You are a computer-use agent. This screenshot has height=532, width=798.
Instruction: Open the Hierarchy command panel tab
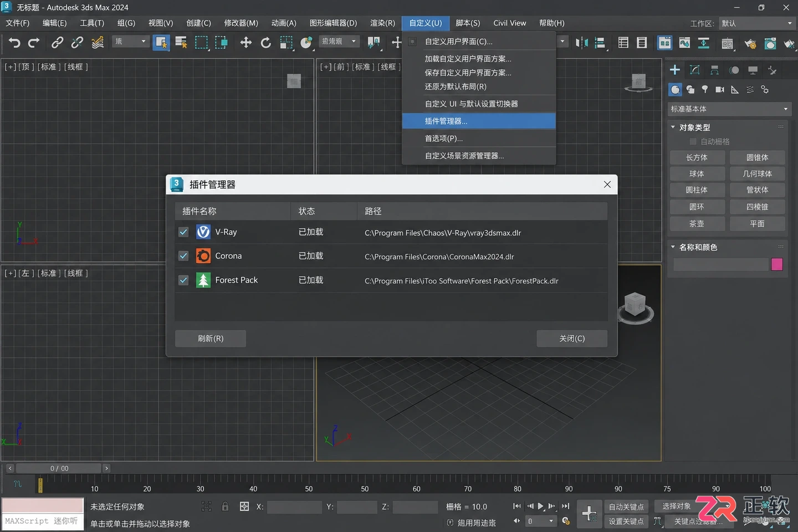tap(714, 70)
